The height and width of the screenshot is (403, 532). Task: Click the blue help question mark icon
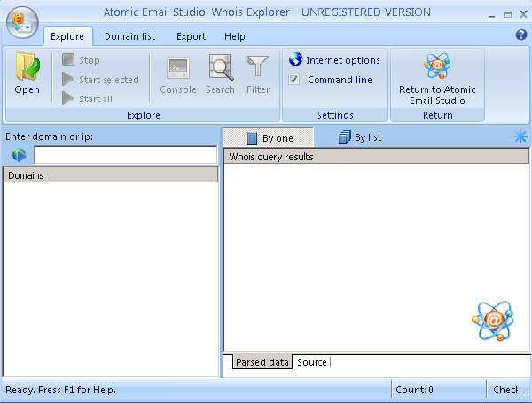pyautogui.click(x=521, y=35)
